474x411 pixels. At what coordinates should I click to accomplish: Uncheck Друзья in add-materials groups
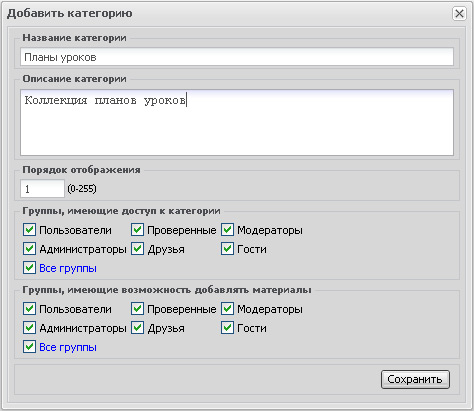137,328
